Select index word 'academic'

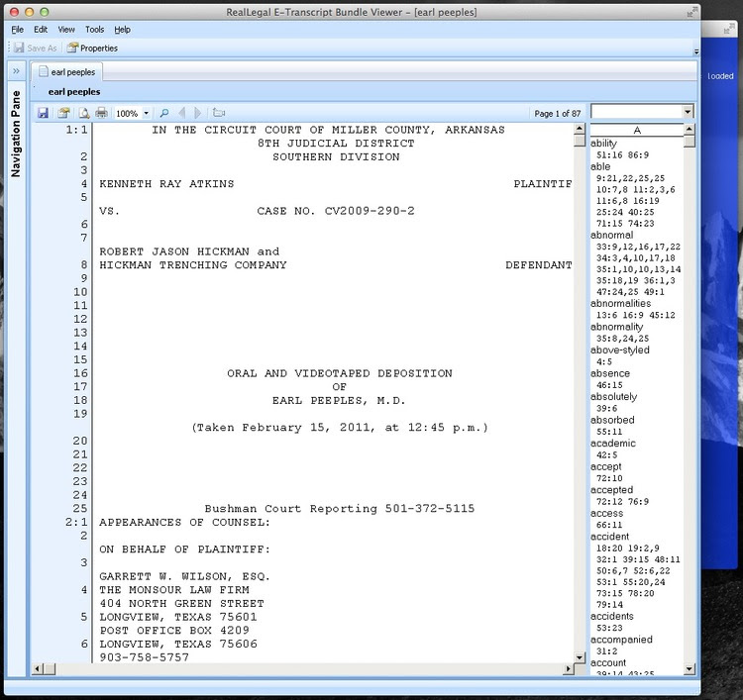tap(613, 444)
